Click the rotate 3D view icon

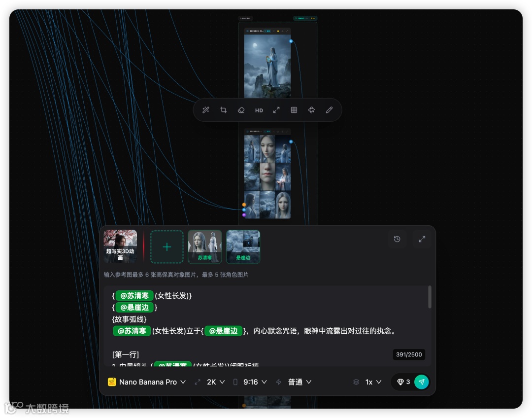click(311, 110)
